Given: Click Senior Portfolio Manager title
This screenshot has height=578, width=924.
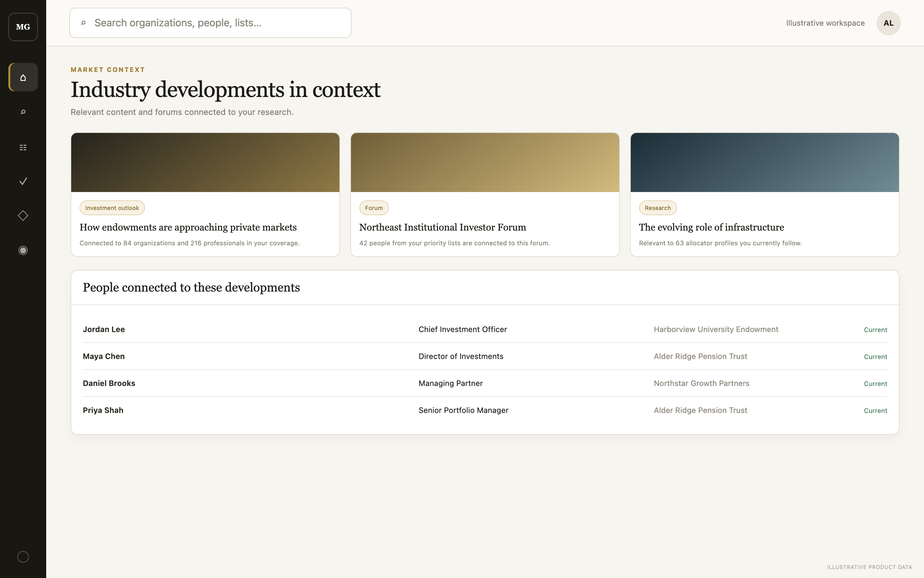Looking at the screenshot, I should coord(464,410).
